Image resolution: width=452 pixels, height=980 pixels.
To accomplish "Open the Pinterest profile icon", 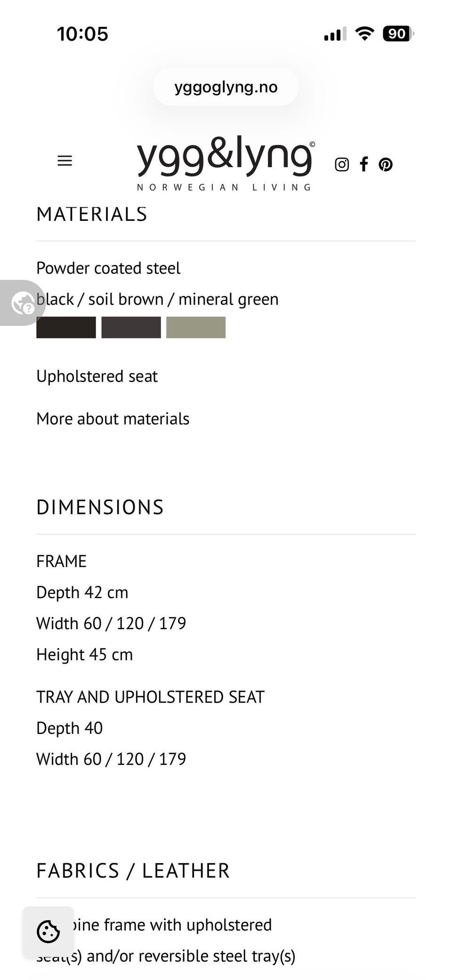I will (x=386, y=164).
